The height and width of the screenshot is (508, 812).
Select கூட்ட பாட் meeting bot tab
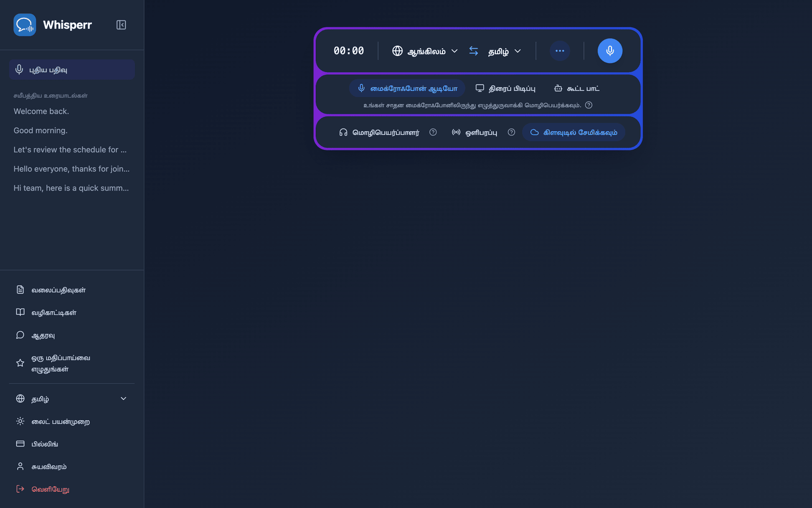click(x=577, y=88)
